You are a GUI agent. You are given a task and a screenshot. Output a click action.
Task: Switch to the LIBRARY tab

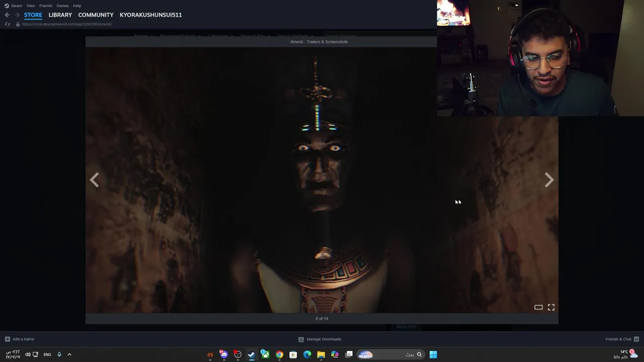60,15
